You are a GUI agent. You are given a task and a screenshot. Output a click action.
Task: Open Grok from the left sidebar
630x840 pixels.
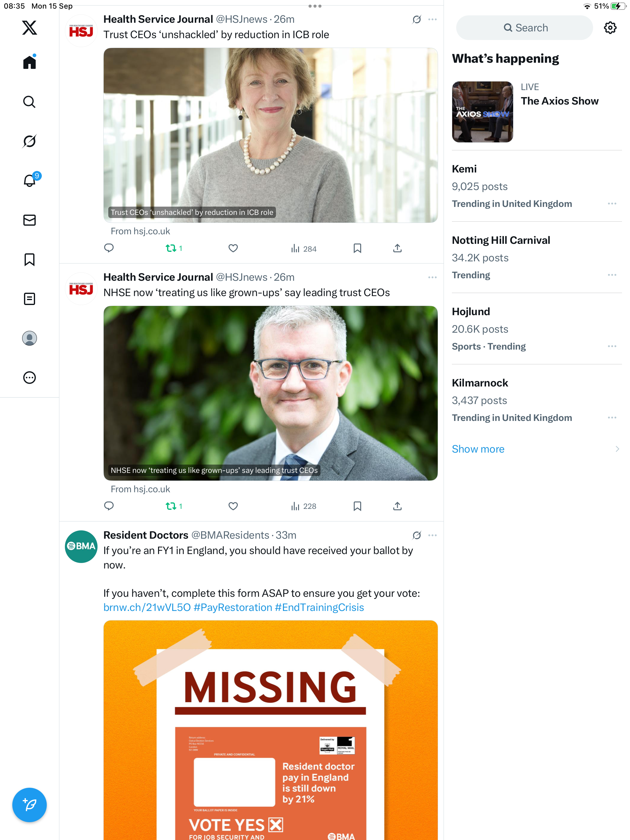pos(29,141)
